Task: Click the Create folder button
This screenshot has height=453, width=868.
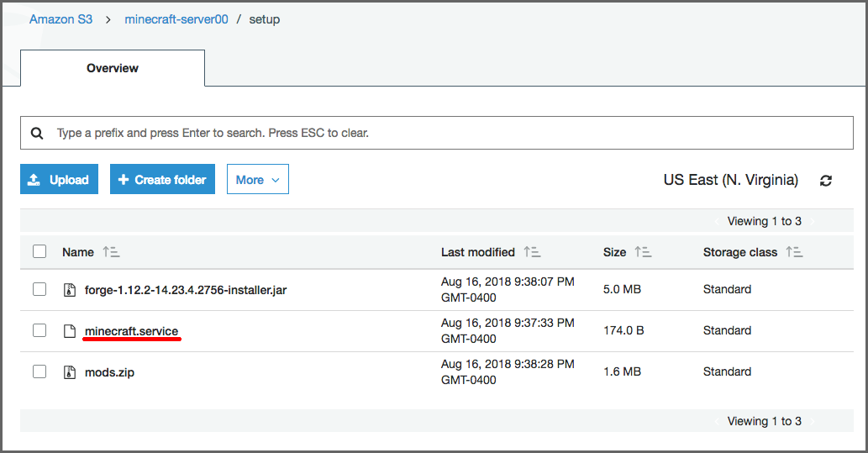Action: pos(162,180)
